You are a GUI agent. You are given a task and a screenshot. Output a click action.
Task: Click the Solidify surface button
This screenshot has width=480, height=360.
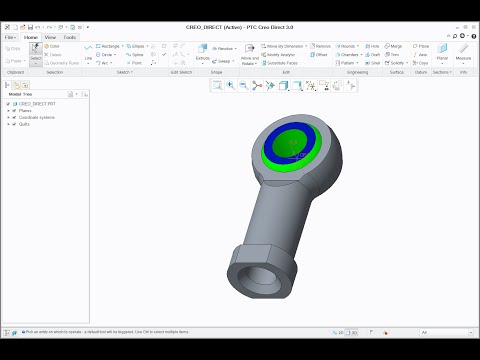coord(395,63)
